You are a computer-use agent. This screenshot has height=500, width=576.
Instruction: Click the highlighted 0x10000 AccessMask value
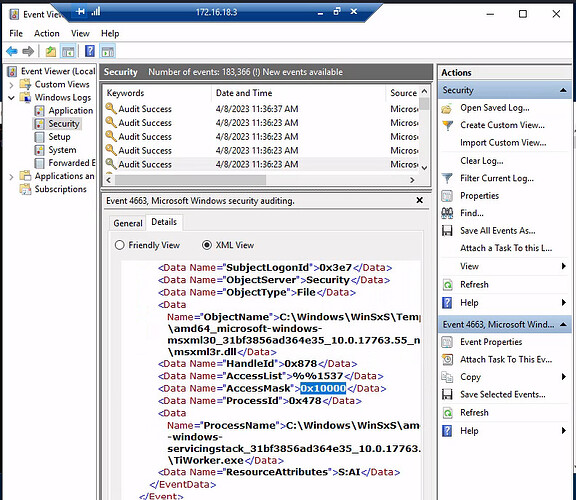323,388
